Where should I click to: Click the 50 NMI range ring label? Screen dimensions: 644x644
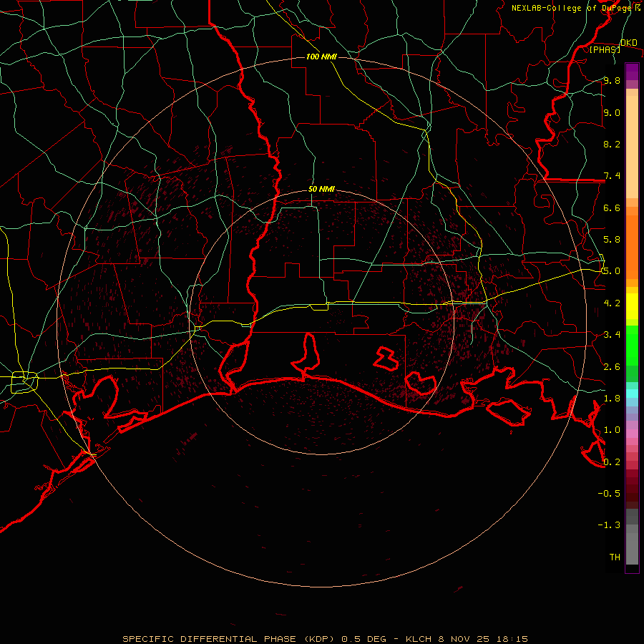[x=321, y=190]
